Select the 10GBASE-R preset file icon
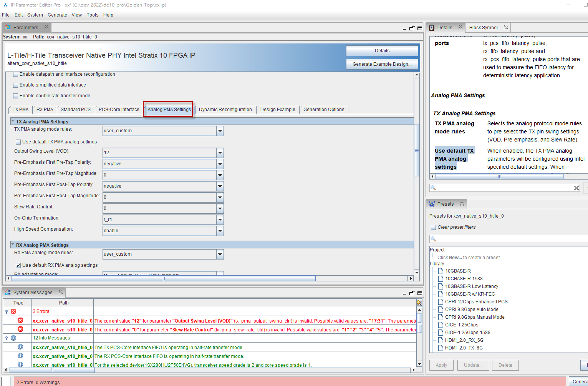The image size is (588, 386). (x=441, y=271)
